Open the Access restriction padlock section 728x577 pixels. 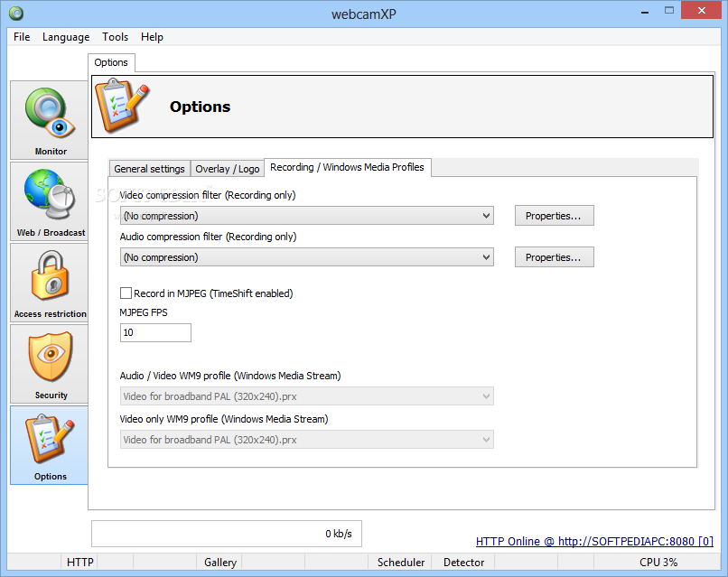49,283
